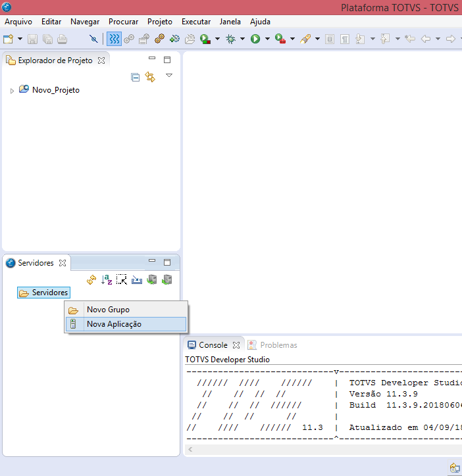Toggle the highlighted blue wavy-lines toolbar button

pos(114,39)
